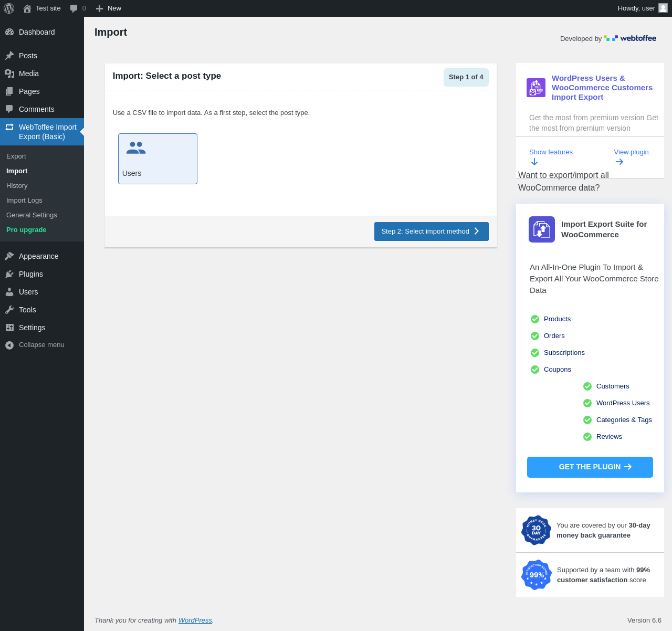Click the GET THE PLUGIN button
Screen dimensions: 672x631
tap(590, 467)
